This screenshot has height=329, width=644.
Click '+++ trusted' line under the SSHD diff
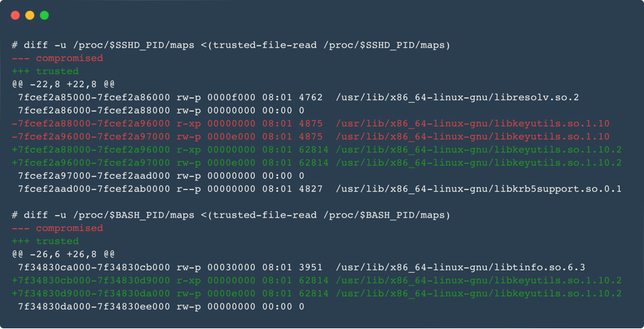45,71
